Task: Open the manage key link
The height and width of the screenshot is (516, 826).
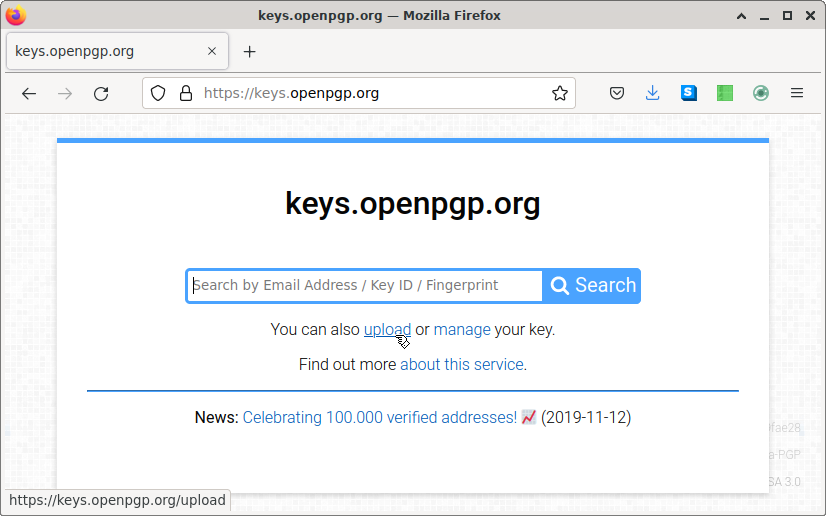Action: [462, 329]
